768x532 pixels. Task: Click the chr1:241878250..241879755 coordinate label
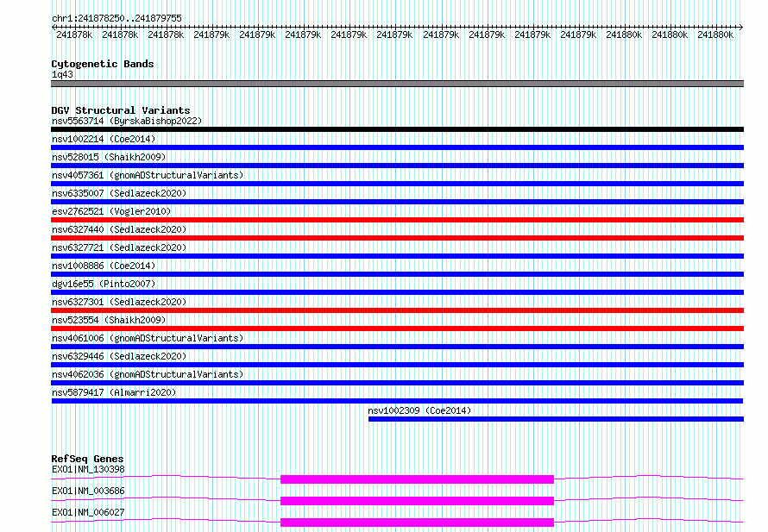coord(116,18)
